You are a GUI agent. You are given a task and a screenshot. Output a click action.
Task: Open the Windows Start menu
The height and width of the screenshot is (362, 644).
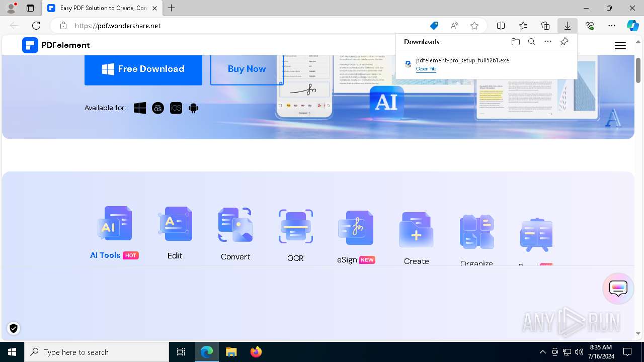click(x=12, y=352)
